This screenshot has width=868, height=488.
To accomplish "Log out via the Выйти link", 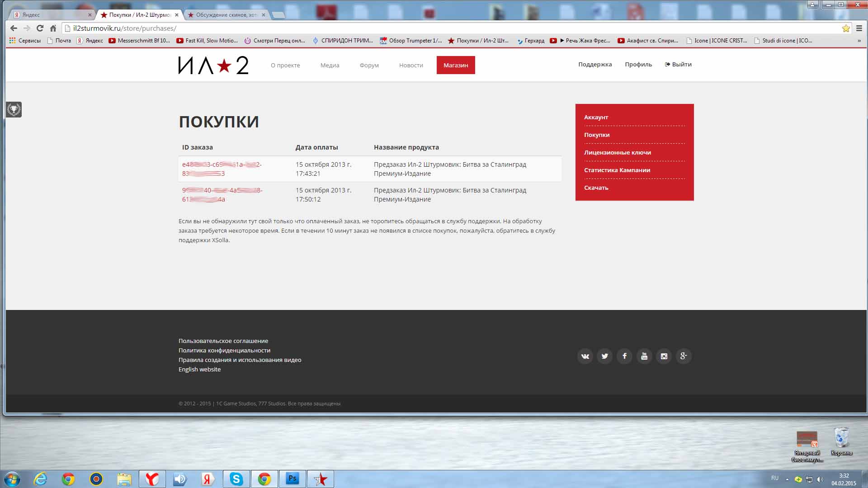I will point(678,64).
